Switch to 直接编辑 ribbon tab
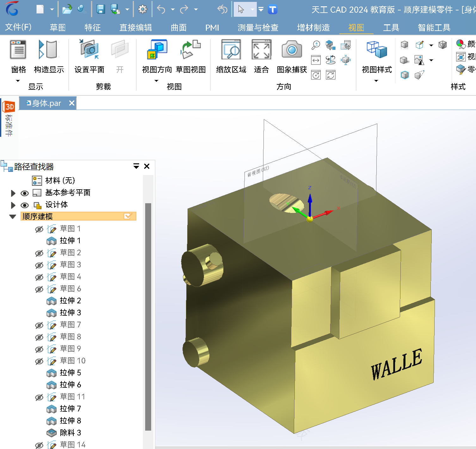Viewport: 476px width, 449px height. pyautogui.click(x=136, y=27)
